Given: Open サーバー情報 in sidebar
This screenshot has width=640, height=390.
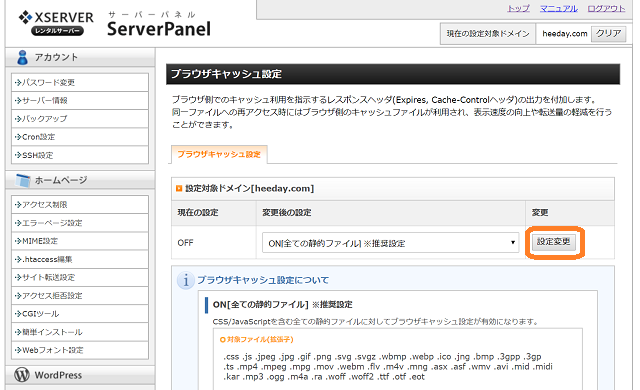Looking at the screenshot, I should (x=80, y=100).
